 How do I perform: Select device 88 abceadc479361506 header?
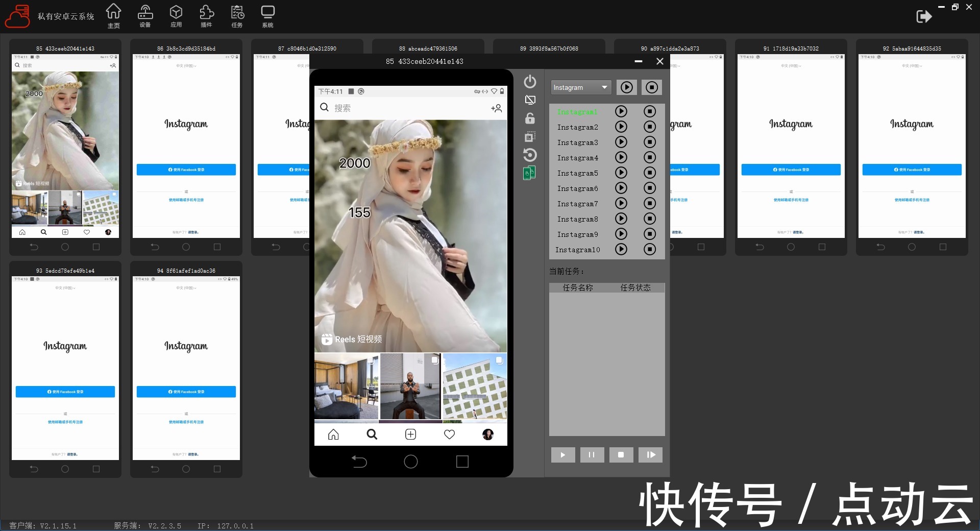coord(428,49)
